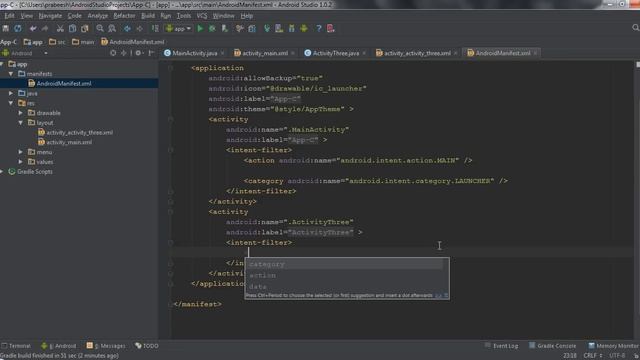Click the Help question mark icon
The width and height of the screenshot is (640, 360).
[x=319, y=29]
